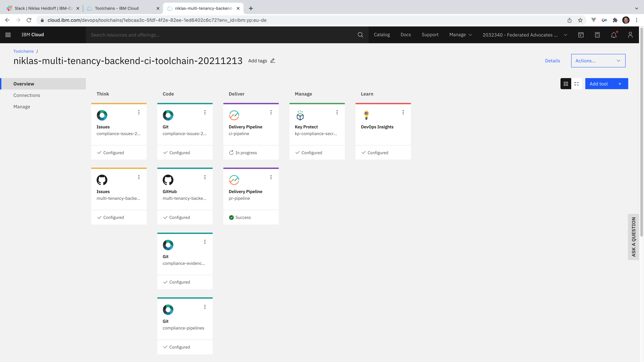This screenshot has height=362, width=644.
Task: Open the notifications bell icon
Action: tap(614, 35)
